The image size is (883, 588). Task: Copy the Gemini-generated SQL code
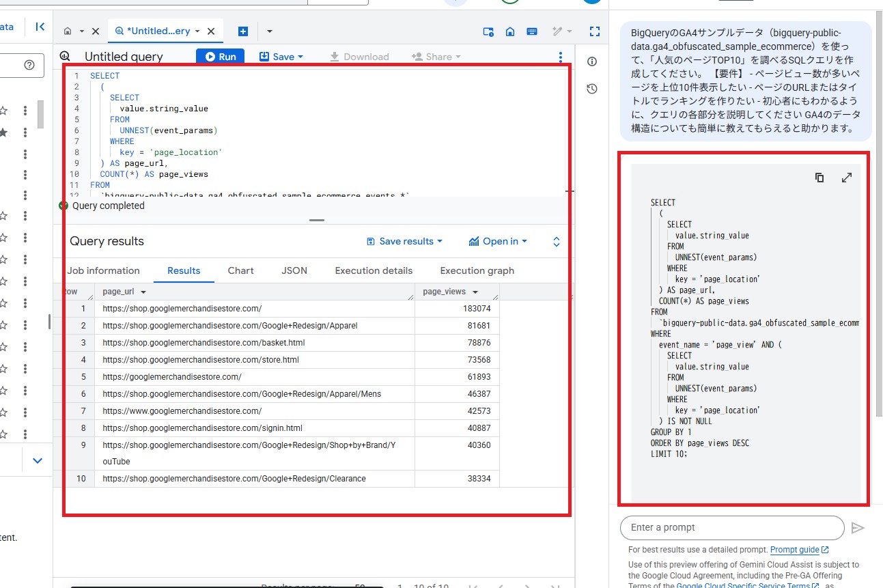[819, 178]
